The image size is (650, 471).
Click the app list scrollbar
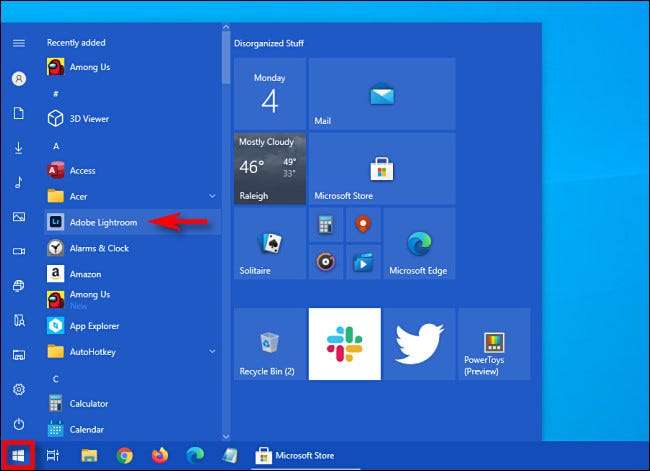[225, 60]
